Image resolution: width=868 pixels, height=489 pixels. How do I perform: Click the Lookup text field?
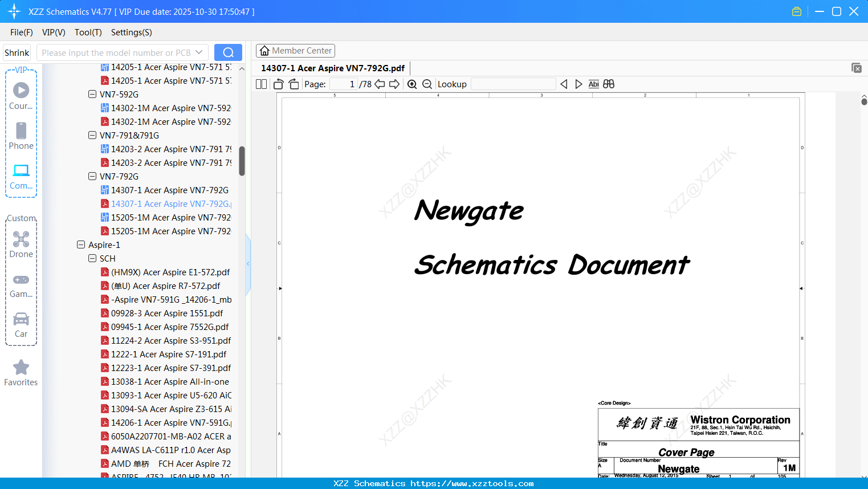point(514,84)
